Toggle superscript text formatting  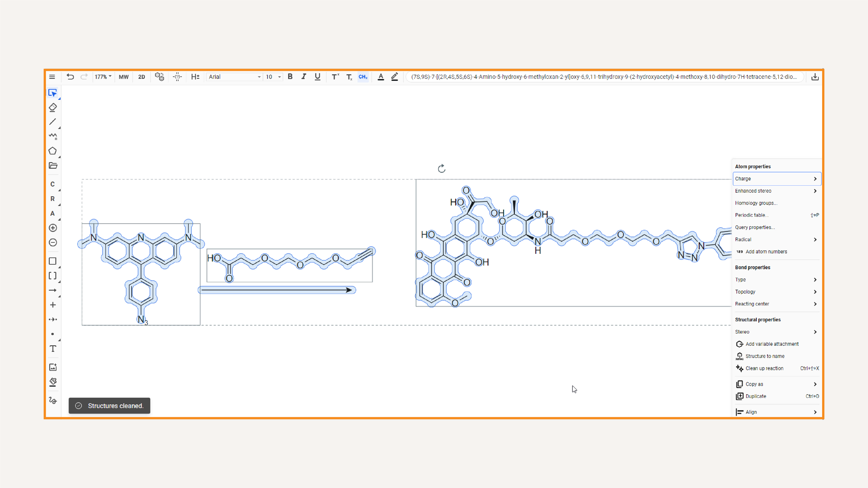pyautogui.click(x=335, y=77)
